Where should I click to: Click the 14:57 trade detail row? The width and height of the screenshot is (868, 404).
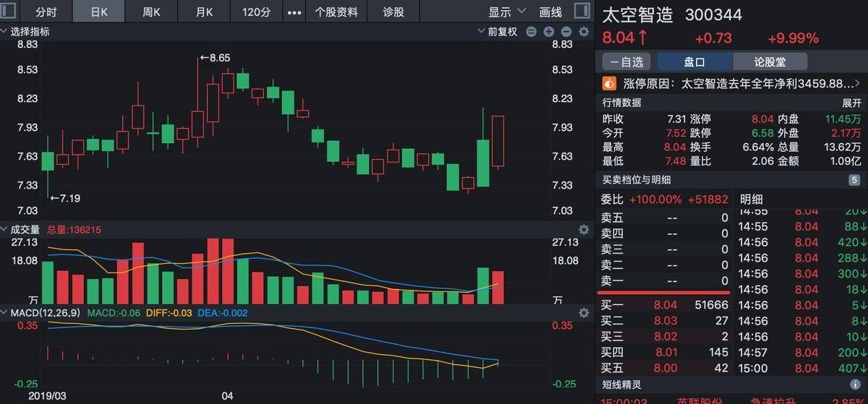click(x=801, y=352)
